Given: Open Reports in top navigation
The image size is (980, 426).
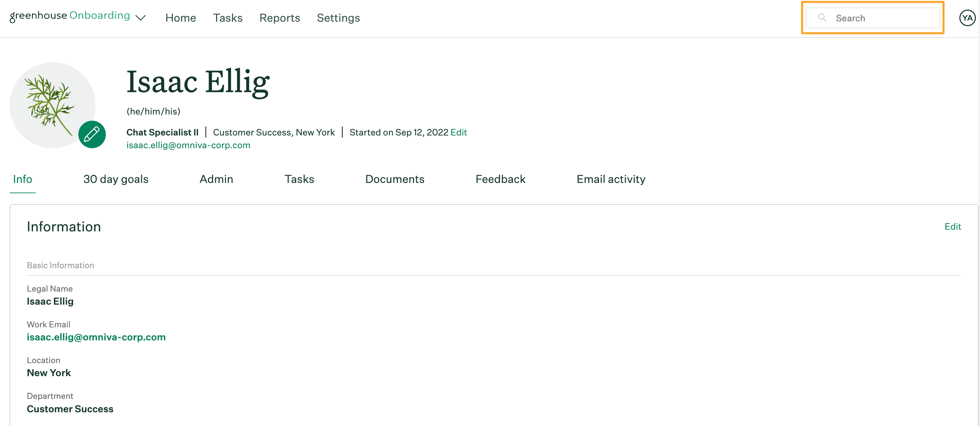Looking at the screenshot, I should 280,18.
